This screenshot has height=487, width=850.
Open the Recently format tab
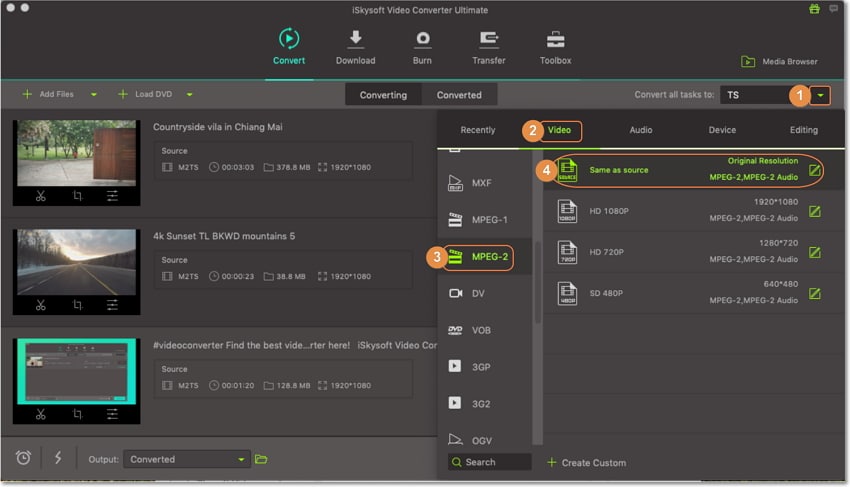(x=478, y=130)
